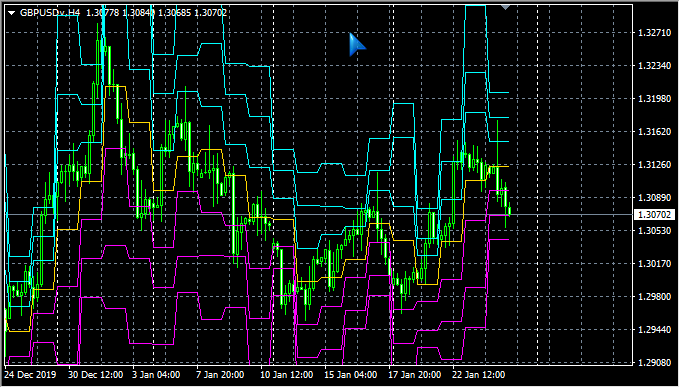Click the 30 Dec 12:00 time label
Screen dimensions: 680x388
(x=96, y=375)
